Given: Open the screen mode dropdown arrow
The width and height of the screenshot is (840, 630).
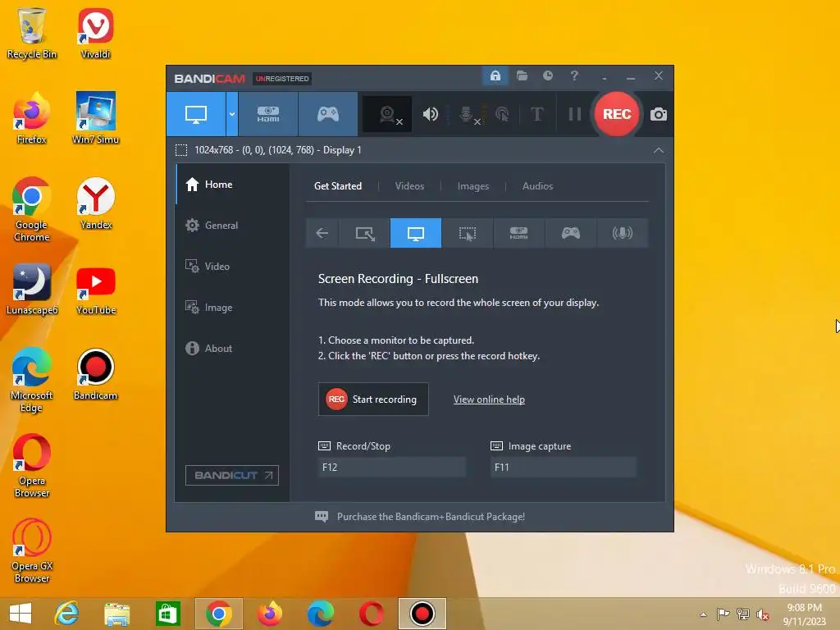Looking at the screenshot, I should pyautogui.click(x=232, y=114).
